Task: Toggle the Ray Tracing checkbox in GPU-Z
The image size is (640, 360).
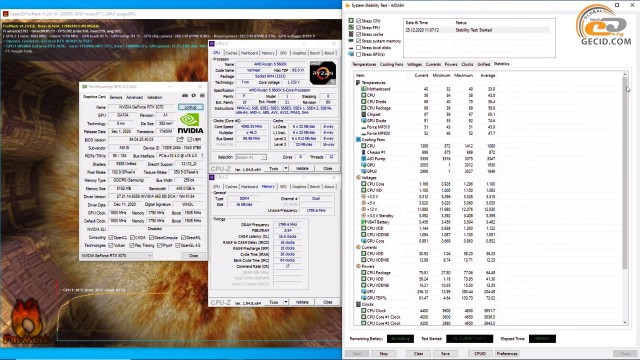Action: pyautogui.click(x=131, y=245)
